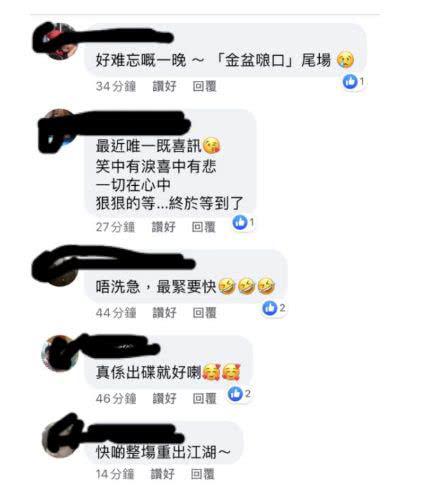Click 讚好 under the 14分鐘 comment
444x493 pixels.
click(x=163, y=474)
